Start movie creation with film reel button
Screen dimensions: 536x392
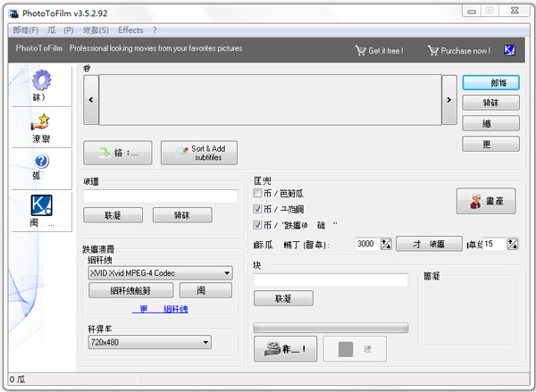point(285,348)
